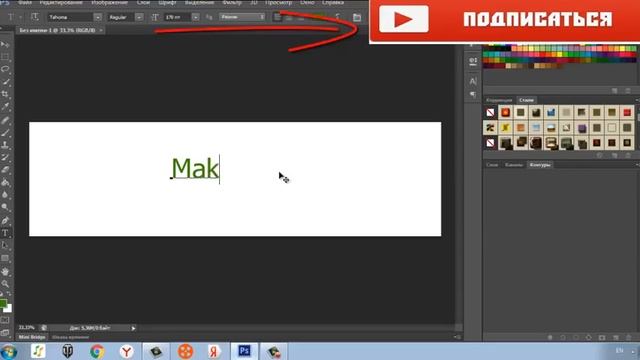Edit the font size input field
This screenshot has height=360, width=640.
(x=177, y=17)
